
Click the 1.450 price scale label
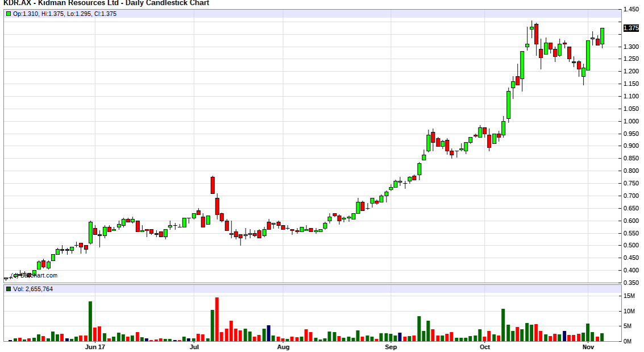[x=631, y=8]
